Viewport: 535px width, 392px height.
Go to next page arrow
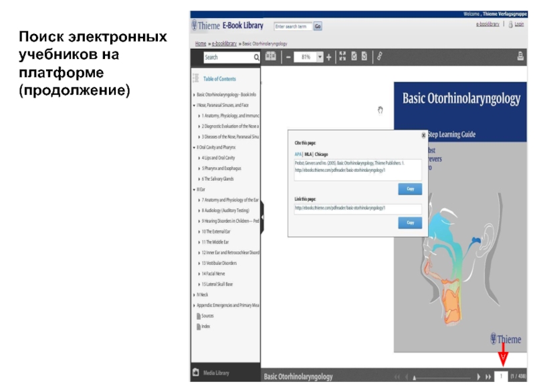[478, 377]
